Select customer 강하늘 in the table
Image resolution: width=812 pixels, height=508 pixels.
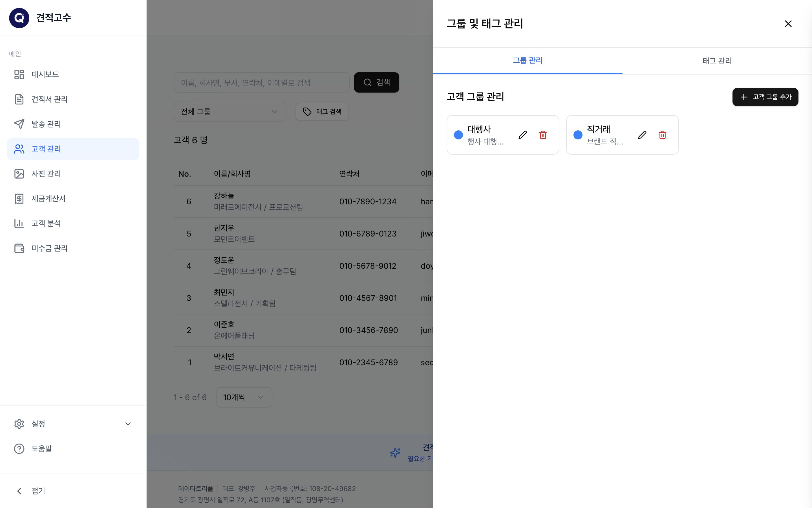click(224, 196)
